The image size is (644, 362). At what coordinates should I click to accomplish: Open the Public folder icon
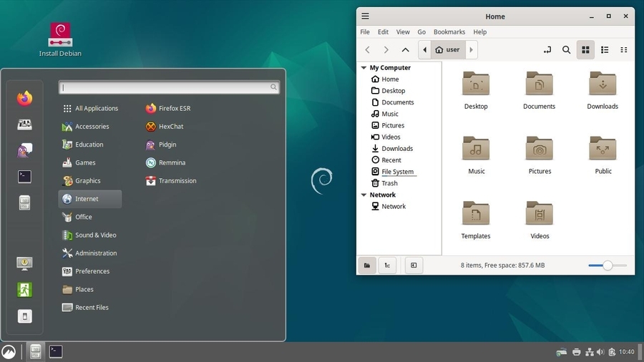pos(602,155)
